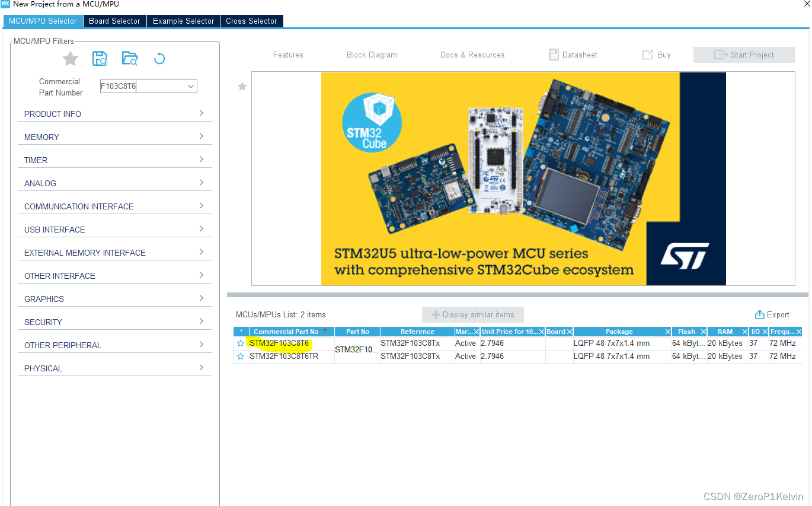Click the Buy external-link icon
The image size is (812, 506).
point(647,55)
